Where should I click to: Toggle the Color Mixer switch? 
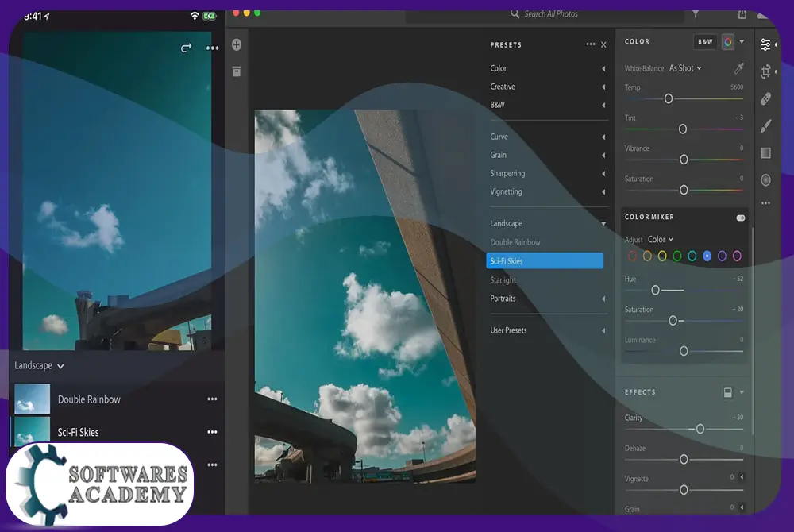coord(740,218)
